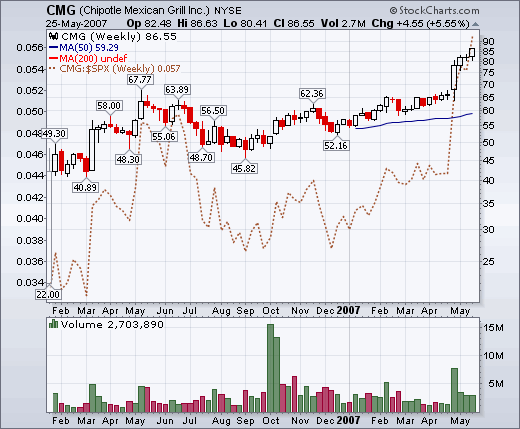This screenshot has height=429, width=520.
Task: Click the 5M volume axis label
Action: pyautogui.click(x=496, y=384)
